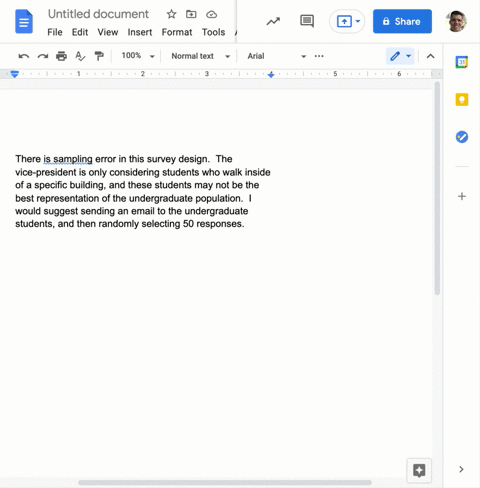The image size is (480, 488).
Task: Open the Google Tasks side panel
Action: point(462,137)
